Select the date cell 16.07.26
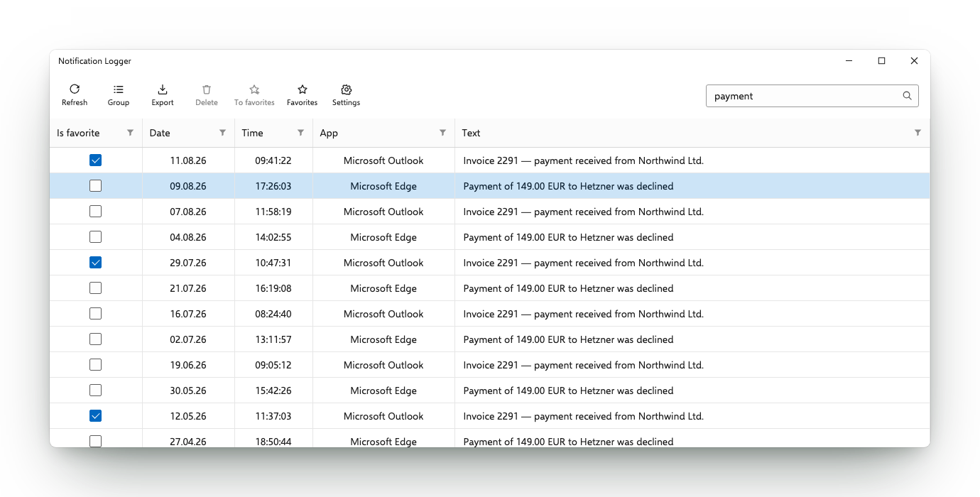Screen dimensions: 980x497 pyautogui.click(x=188, y=314)
